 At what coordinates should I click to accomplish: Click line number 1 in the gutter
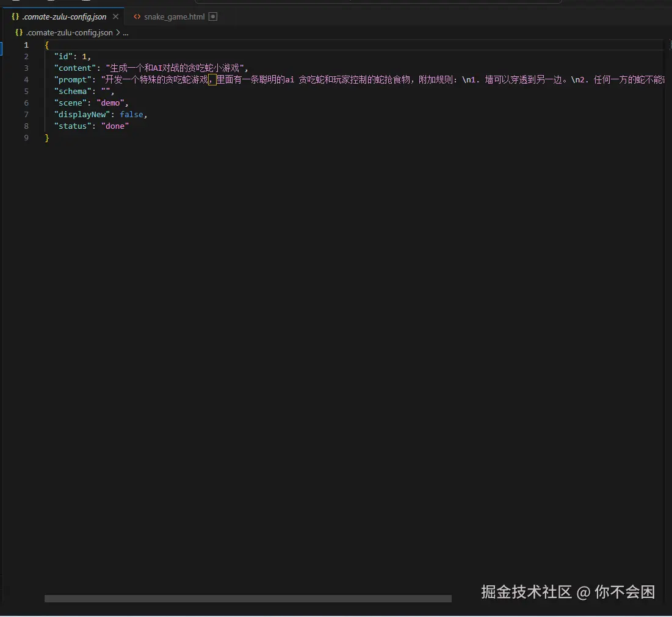[26, 45]
